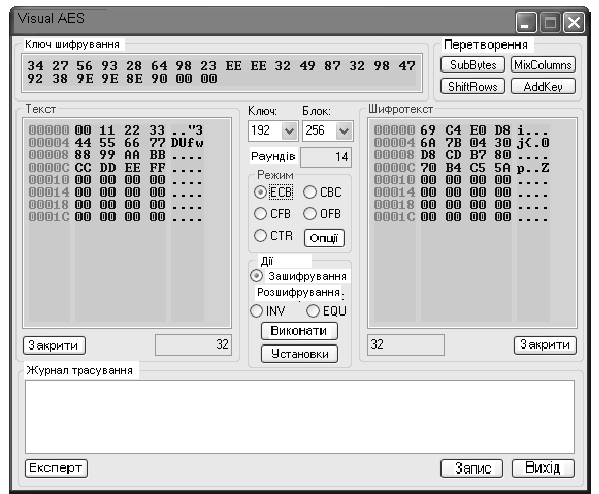This screenshot has width=599, height=494.
Task: Close the Текст panel with Закрити
Action: (x=54, y=345)
